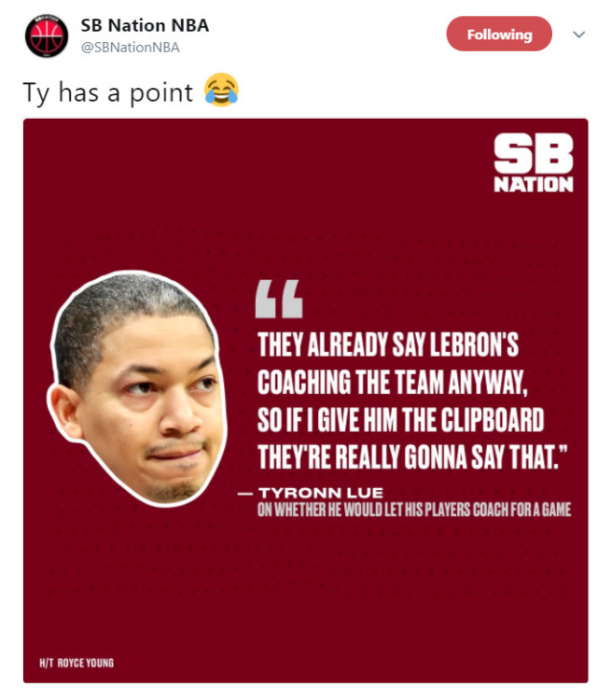Click the tweet text "Ty has a point"
This screenshot has height=700, width=598.
(x=108, y=92)
